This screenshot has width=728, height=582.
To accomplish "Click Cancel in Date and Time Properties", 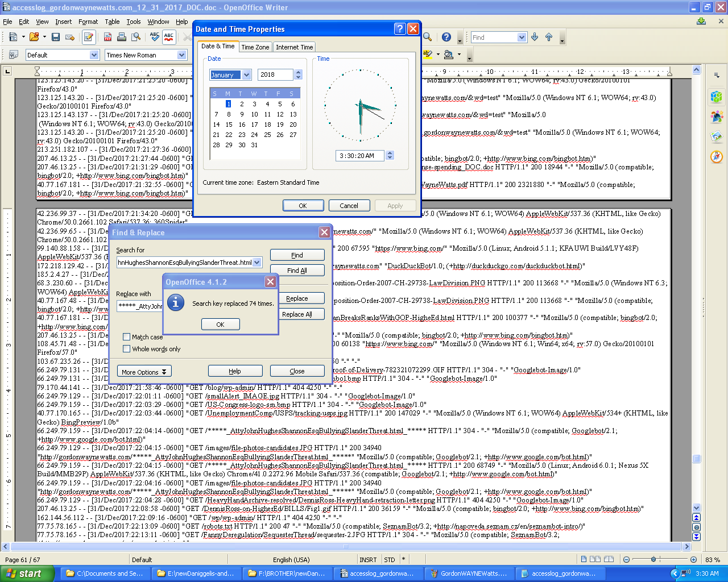I will click(349, 206).
